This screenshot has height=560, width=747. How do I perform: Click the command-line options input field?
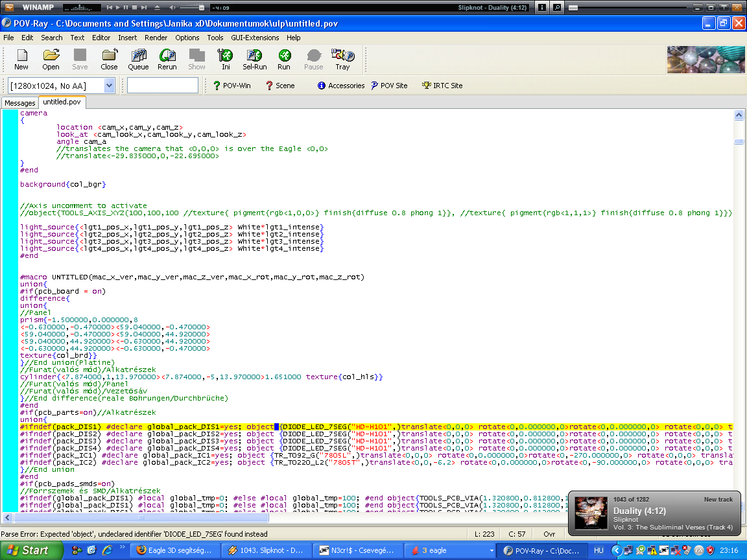163,86
